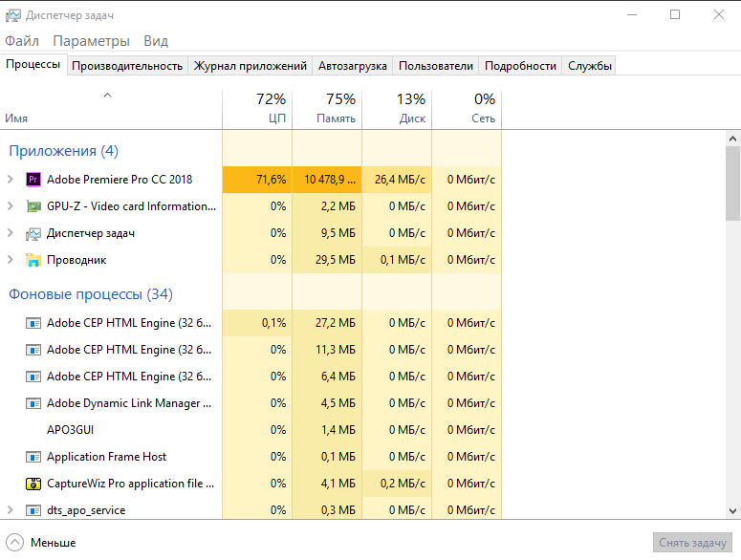Open the Файл menu
This screenshot has width=741, height=560.
(22, 41)
